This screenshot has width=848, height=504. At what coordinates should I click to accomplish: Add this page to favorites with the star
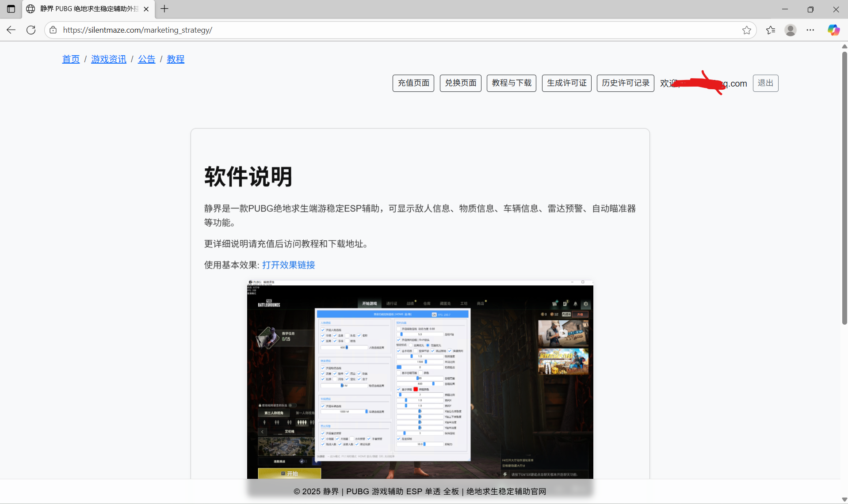(x=747, y=30)
